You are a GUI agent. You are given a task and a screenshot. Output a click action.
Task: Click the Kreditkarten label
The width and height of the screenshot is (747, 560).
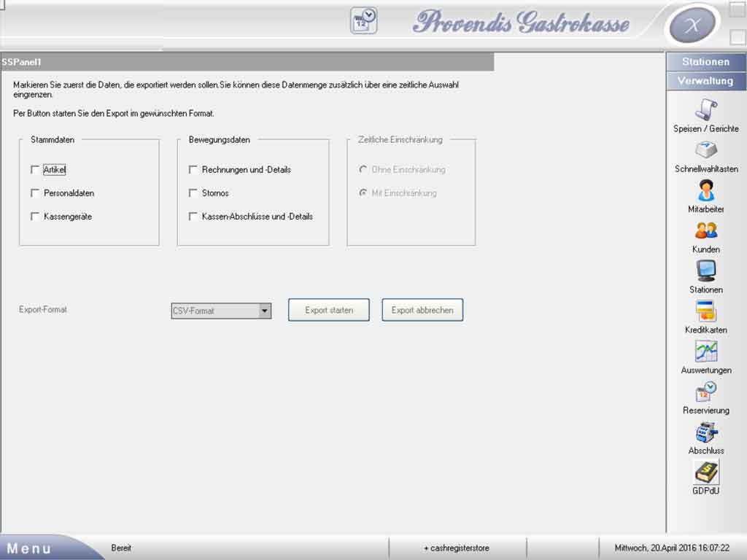(x=706, y=330)
